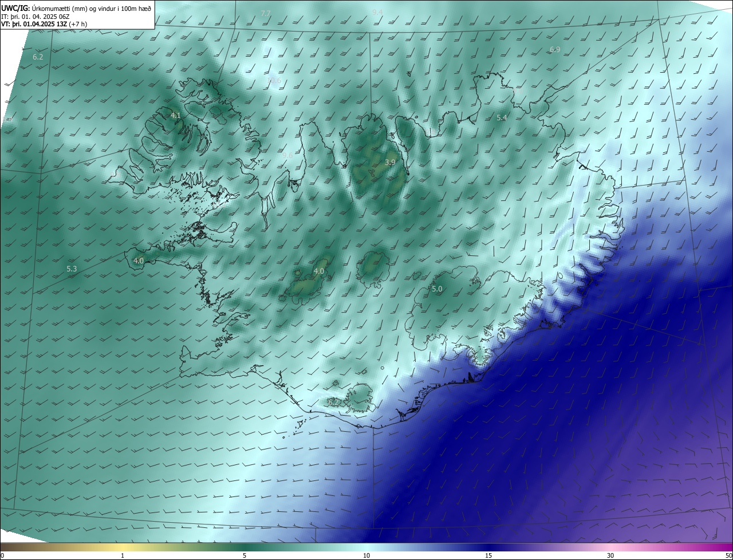Select the 7.7 value label on the map
The image size is (733, 560).
[x=266, y=13]
